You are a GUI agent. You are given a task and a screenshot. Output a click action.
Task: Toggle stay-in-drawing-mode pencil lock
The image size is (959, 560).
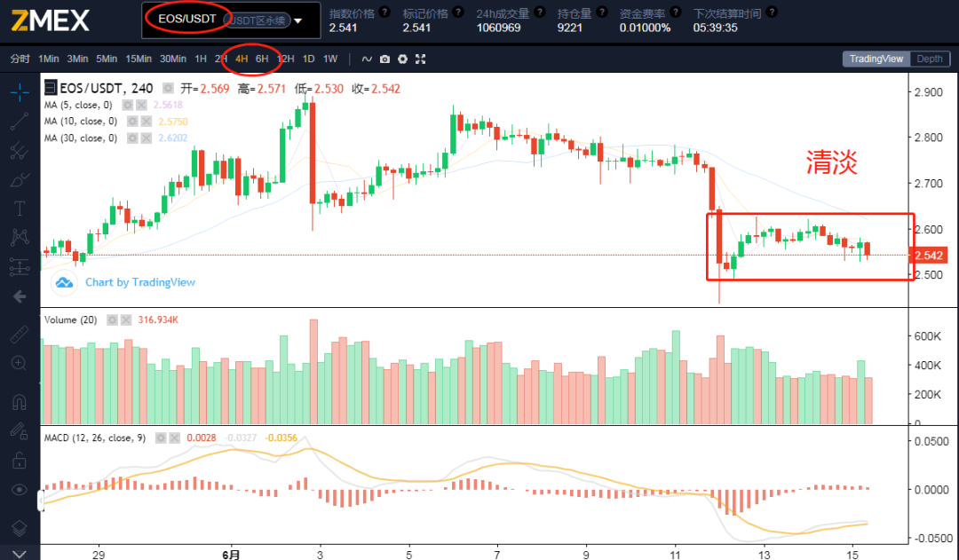(19, 431)
